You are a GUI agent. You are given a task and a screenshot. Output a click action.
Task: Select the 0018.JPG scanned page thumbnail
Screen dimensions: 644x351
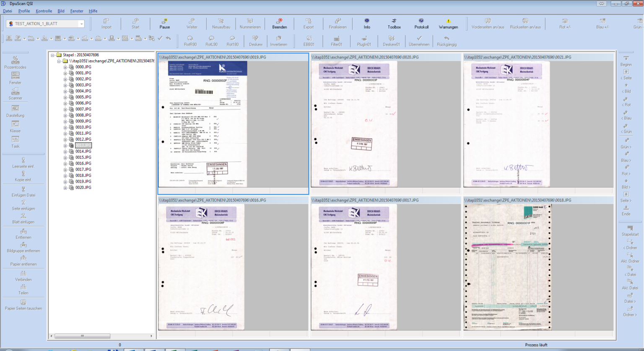507,267
